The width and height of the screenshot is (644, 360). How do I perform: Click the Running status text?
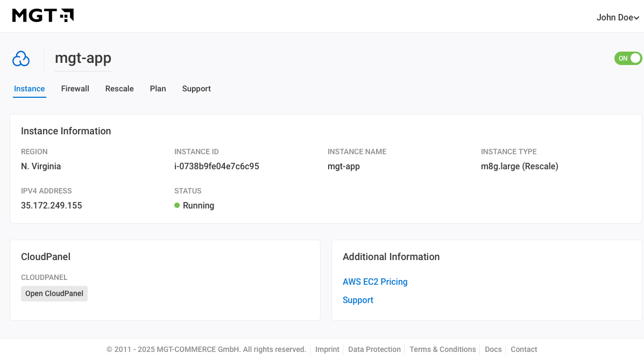click(199, 205)
